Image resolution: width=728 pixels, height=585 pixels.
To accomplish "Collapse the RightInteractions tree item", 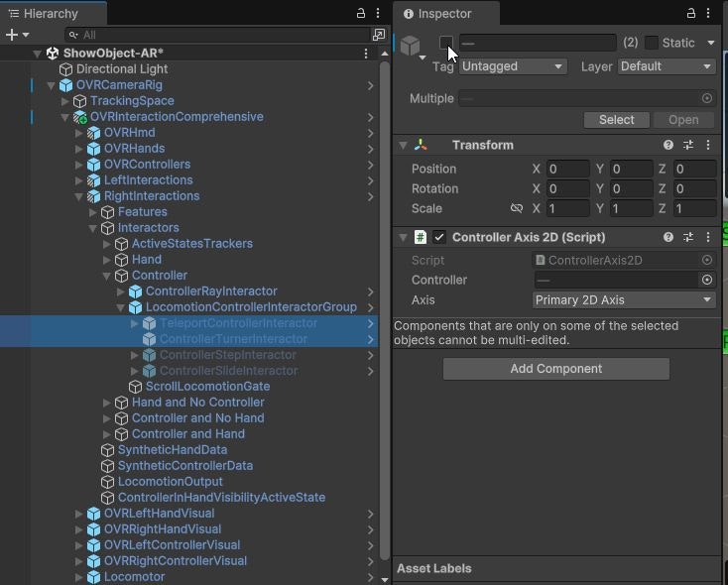I will point(79,196).
